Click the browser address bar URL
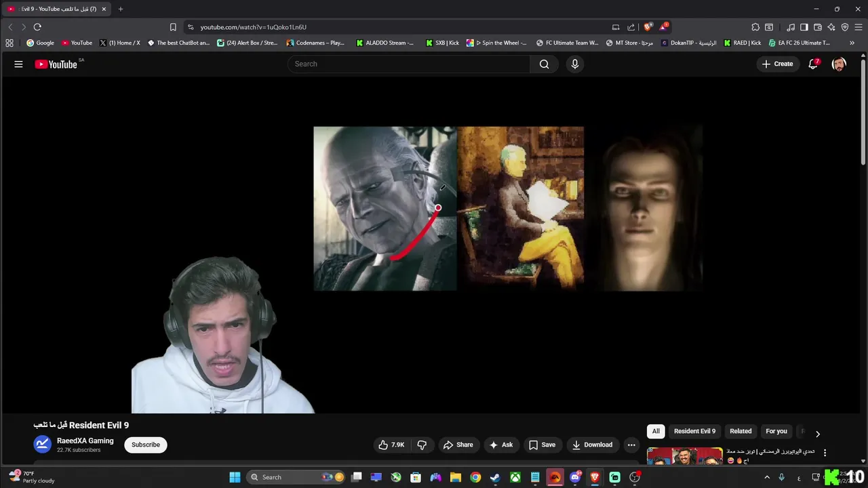Image resolution: width=868 pixels, height=488 pixels. tap(254, 27)
